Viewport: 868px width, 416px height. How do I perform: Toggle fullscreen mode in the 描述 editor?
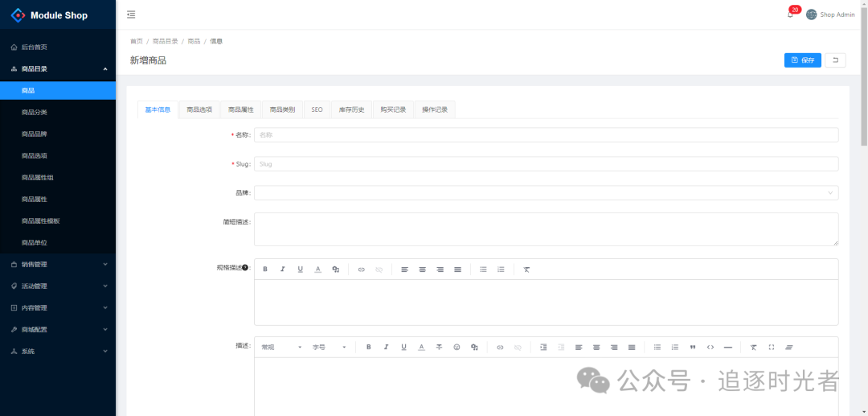click(772, 347)
